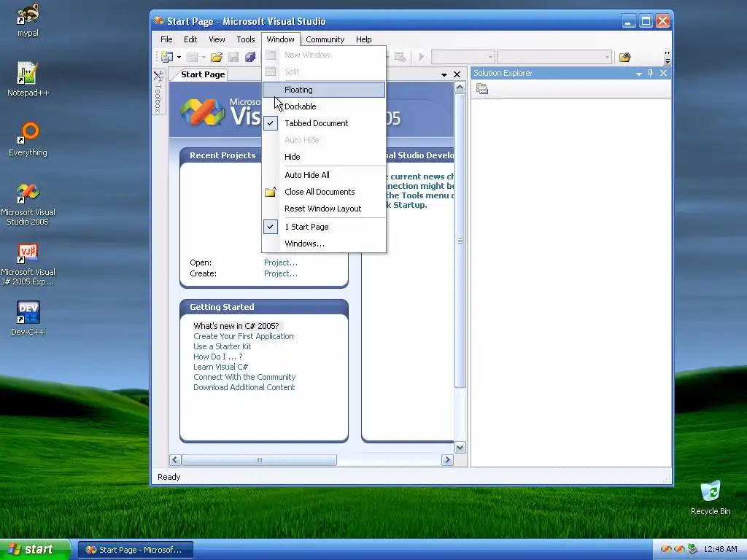The width and height of the screenshot is (747, 560).
Task: Click the vertical scrollbar up arrow
Action: 460,87
